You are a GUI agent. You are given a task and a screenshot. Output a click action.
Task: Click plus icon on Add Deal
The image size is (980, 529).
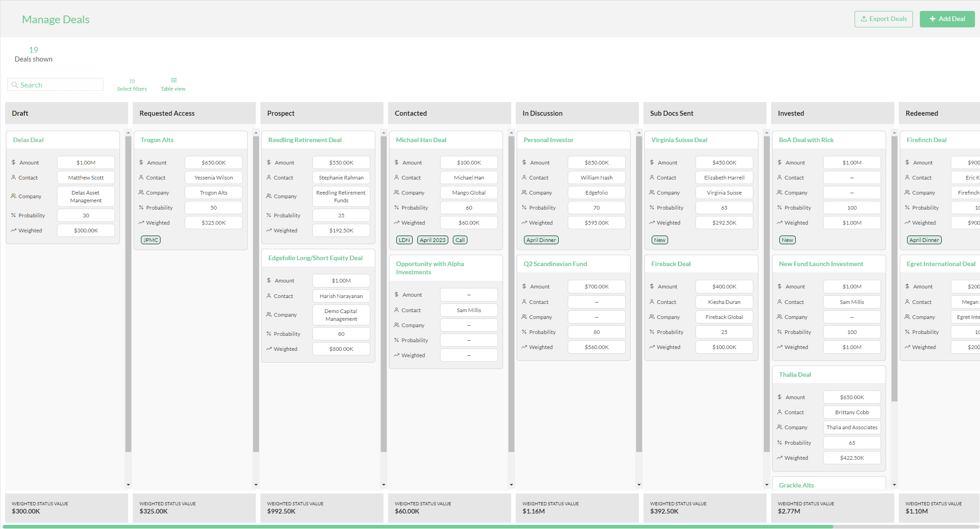tap(933, 19)
